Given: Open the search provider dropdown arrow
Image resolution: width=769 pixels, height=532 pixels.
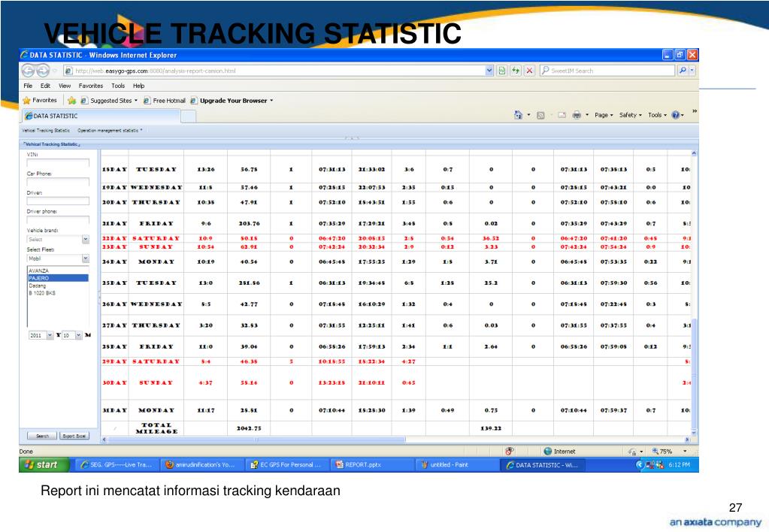Looking at the screenshot, I should [692, 71].
